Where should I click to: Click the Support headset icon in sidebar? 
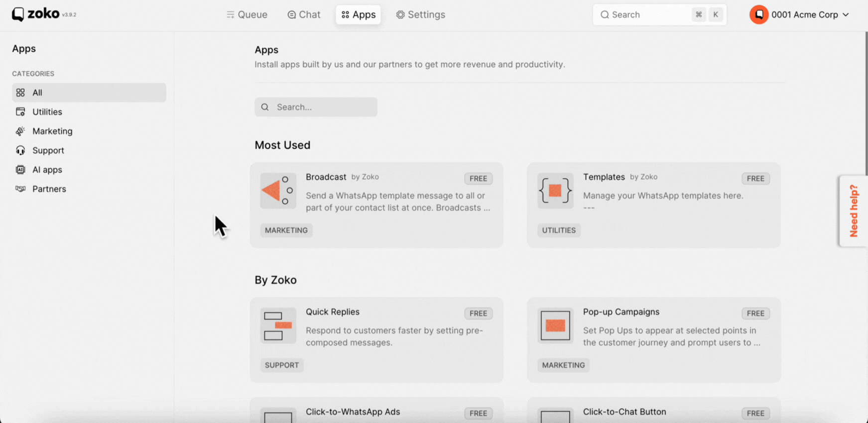[x=20, y=150]
